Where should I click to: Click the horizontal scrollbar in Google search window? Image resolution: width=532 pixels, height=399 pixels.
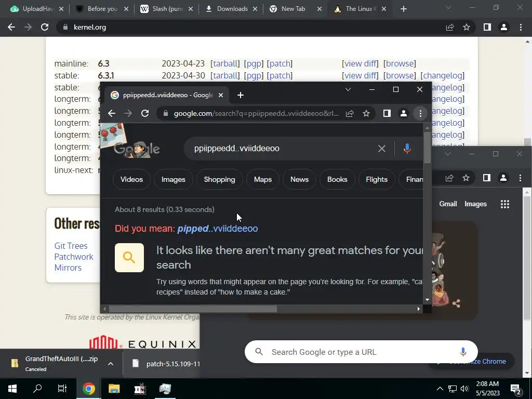pos(193,309)
